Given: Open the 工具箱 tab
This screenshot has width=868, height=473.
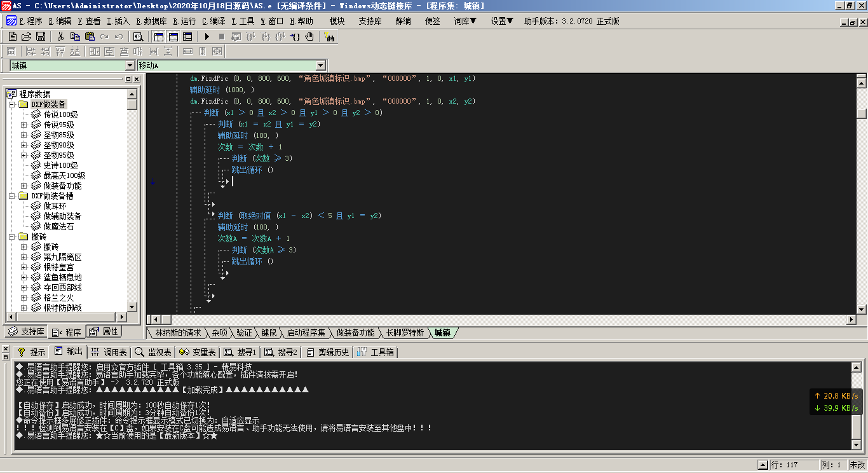Looking at the screenshot, I should [376, 352].
